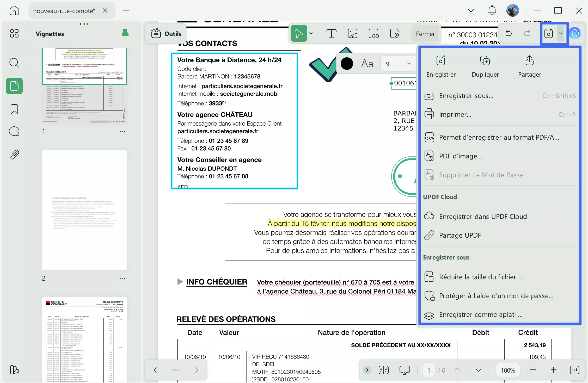588x383 pixels.
Task: Select the Text editing tool
Action: coord(331,33)
